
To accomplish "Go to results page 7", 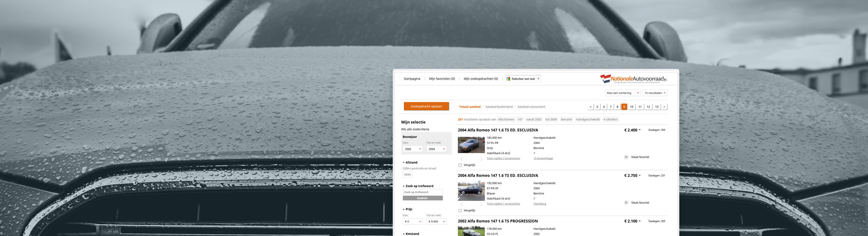I will pyautogui.click(x=611, y=107).
